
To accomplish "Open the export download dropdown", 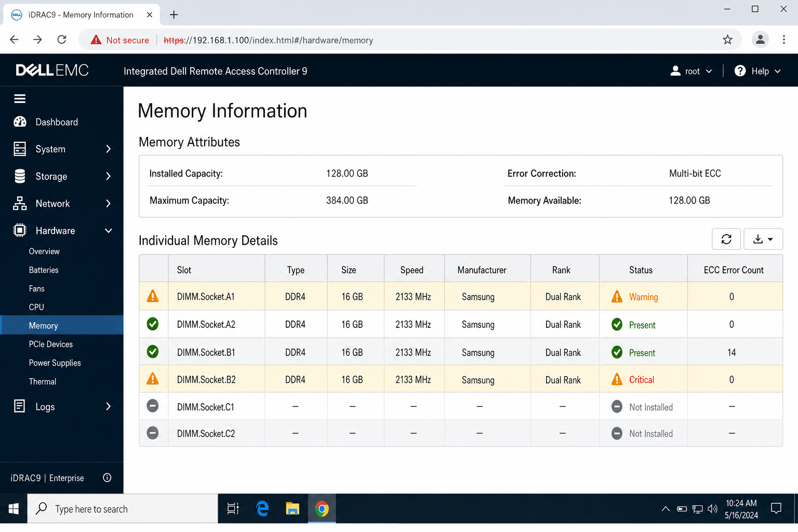I will (x=763, y=239).
